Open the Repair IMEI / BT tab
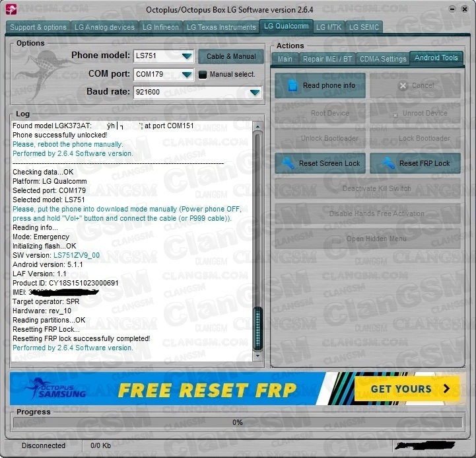Viewport: 476px width, 458px height. 327,59
